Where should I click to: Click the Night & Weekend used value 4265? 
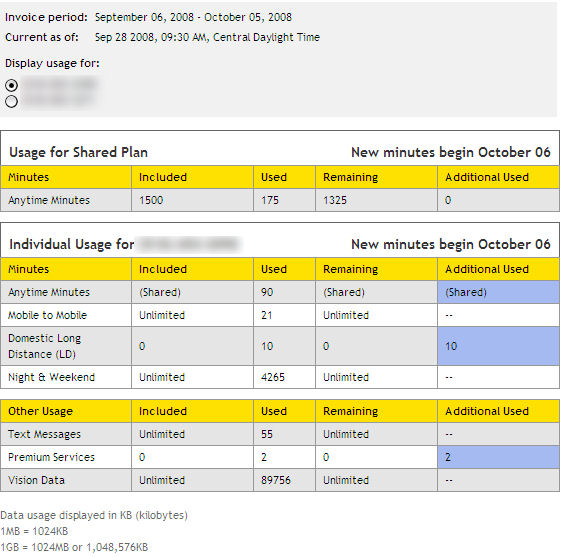[273, 377]
